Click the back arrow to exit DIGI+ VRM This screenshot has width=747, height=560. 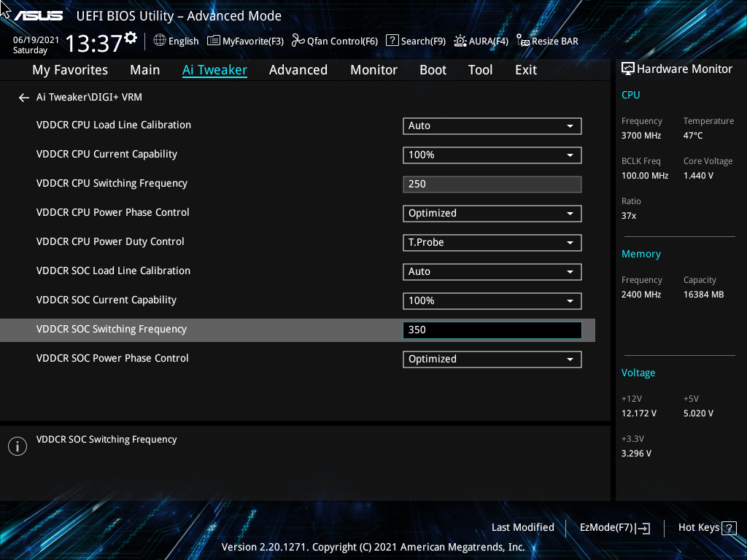(23, 97)
